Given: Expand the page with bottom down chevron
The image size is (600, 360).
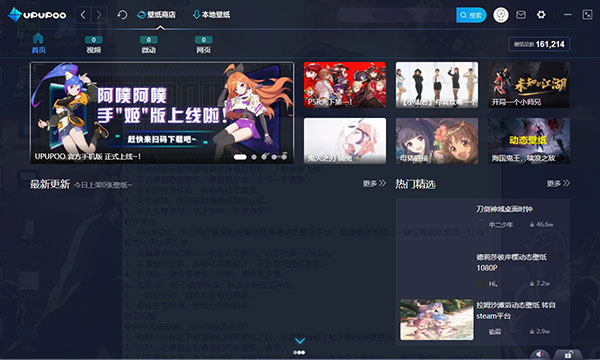Looking at the screenshot, I should point(300,340).
